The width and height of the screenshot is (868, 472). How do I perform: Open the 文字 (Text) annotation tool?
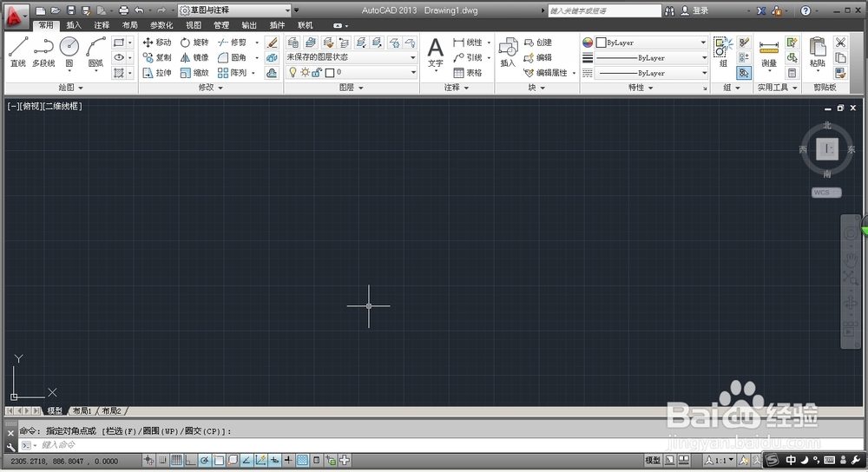436,53
